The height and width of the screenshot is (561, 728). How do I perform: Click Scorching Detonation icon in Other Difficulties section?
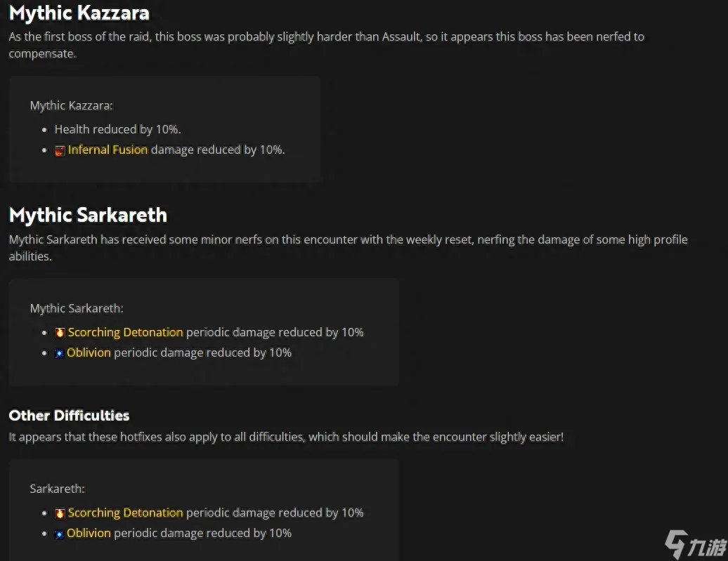60,513
